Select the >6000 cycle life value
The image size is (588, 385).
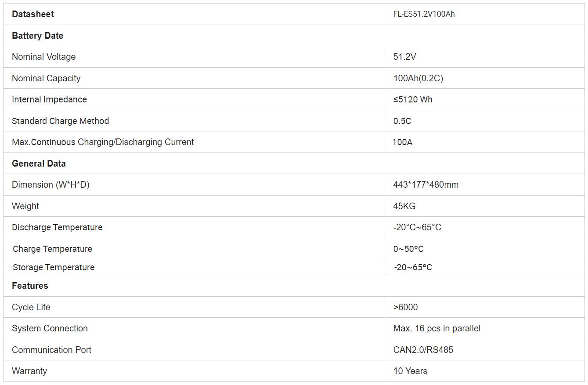tap(405, 307)
